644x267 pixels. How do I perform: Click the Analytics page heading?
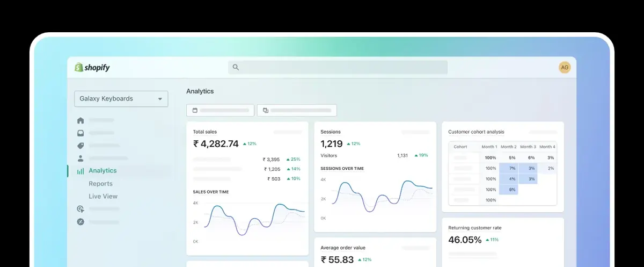coord(200,91)
